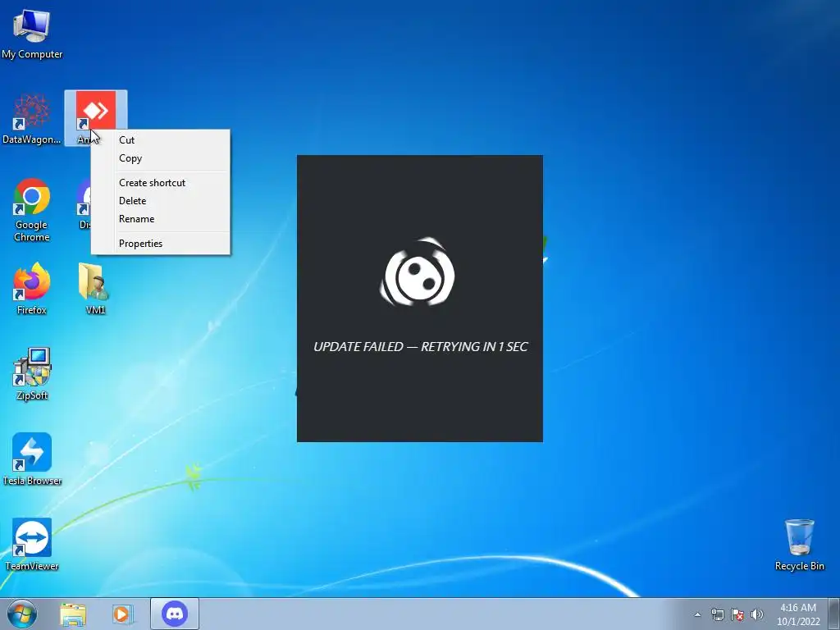Select Rename in context menu
This screenshot has height=630, width=840.
point(161,218)
